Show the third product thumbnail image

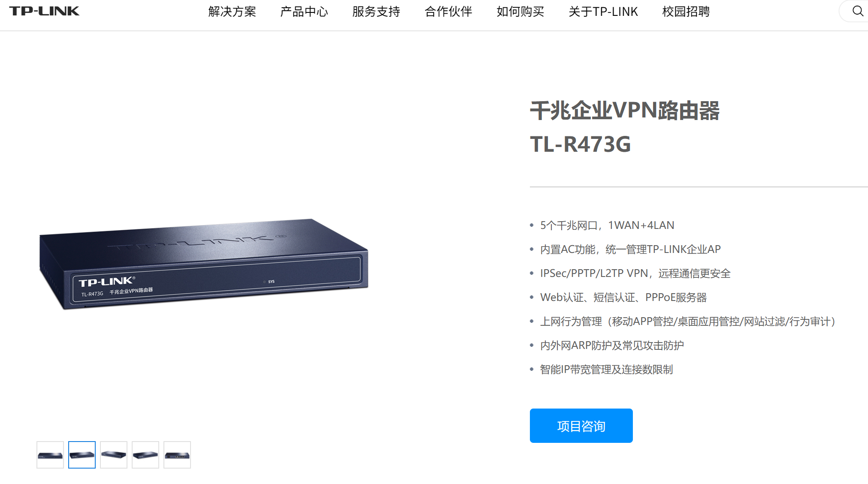[x=114, y=455]
